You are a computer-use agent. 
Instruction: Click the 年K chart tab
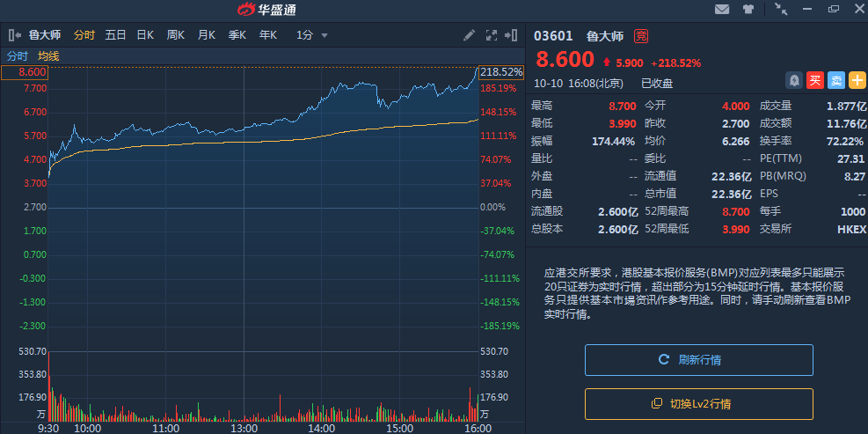pyautogui.click(x=268, y=35)
